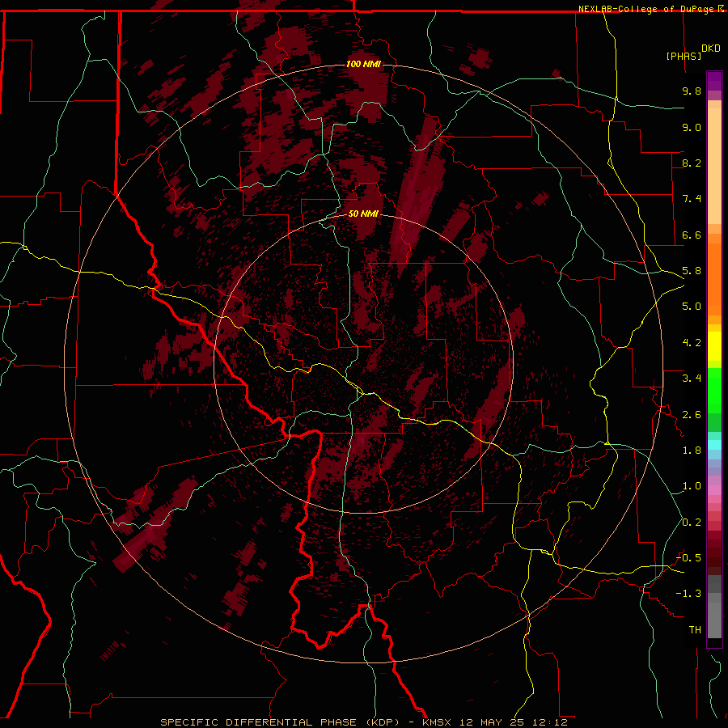This screenshot has width=728, height=728.
Task: Click the 5.0 scale value label
Action: [x=692, y=307]
